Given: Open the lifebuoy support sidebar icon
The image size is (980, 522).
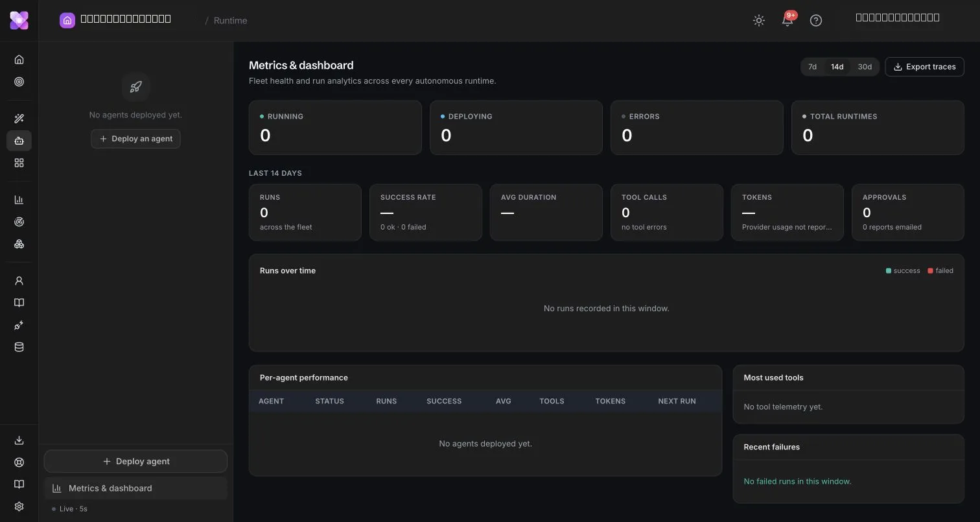Looking at the screenshot, I should [x=19, y=462].
